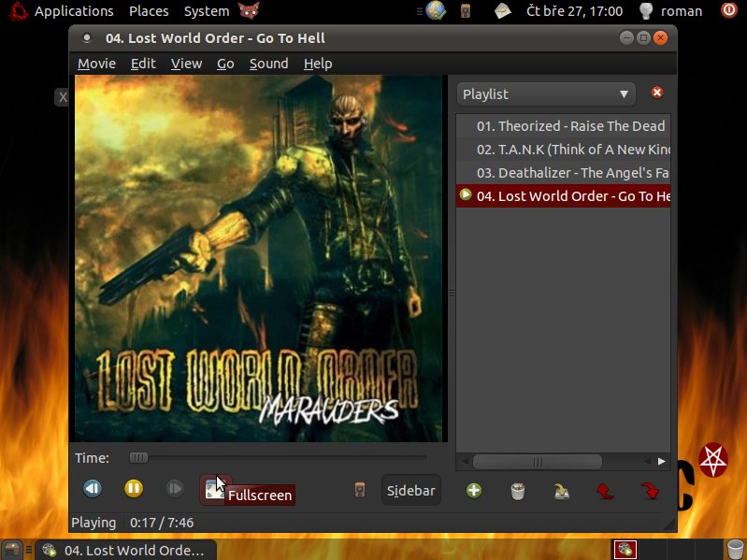The image size is (747, 560).
Task: Select track 02. T.A.N.K in playlist
Action: pos(563,150)
